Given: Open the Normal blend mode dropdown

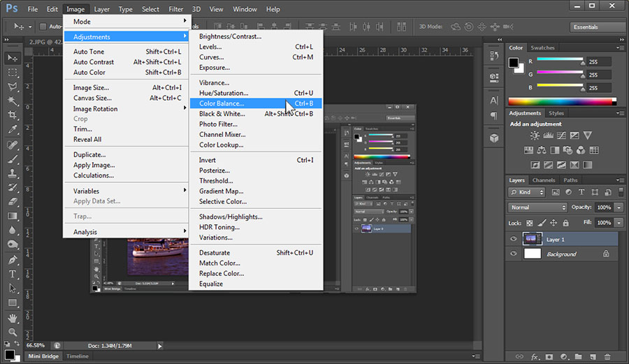Looking at the screenshot, I should click(x=537, y=208).
